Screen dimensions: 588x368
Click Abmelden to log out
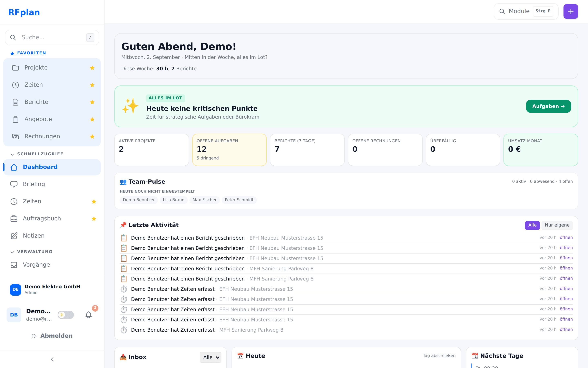tap(52, 336)
